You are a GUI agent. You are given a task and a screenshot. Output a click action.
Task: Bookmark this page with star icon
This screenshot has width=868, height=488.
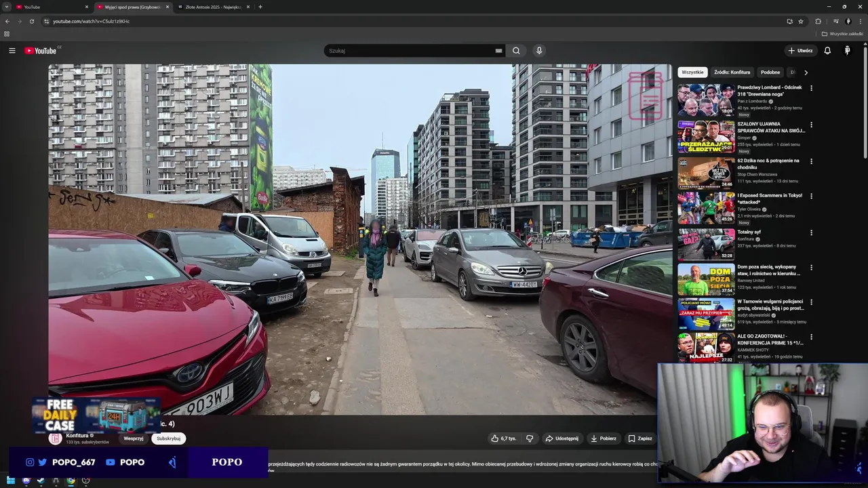801,21
